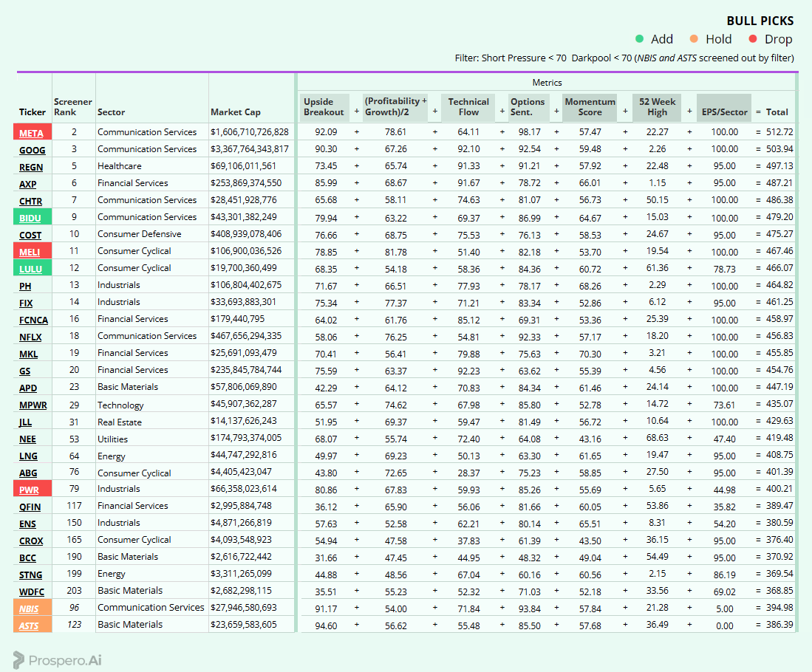
Task: Click the 52 Week High column header
Action: 657,107
